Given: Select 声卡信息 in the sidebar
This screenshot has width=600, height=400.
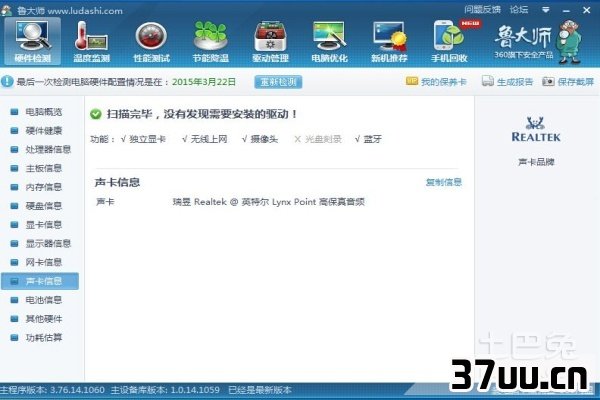Looking at the screenshot, I should tap(40, 281).
